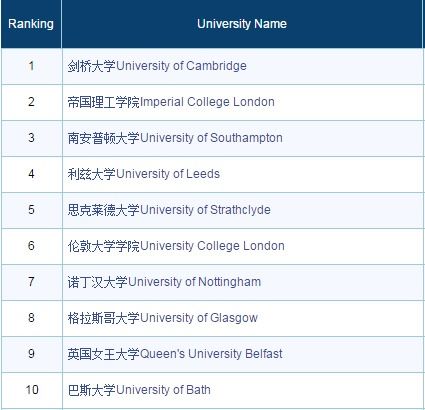Click University of Strathclyde entry
The image size is (425, 410).
169,210
